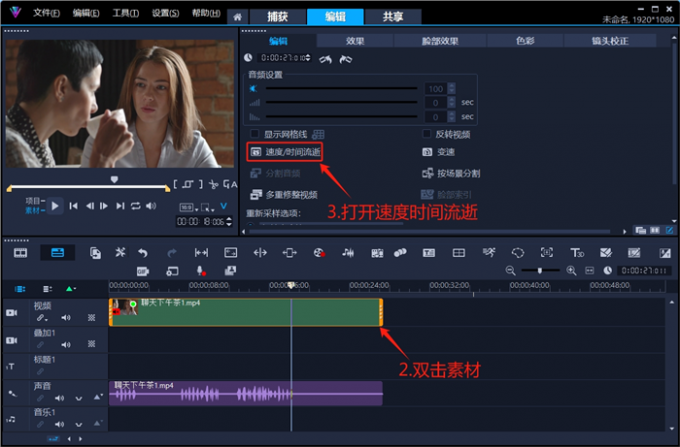Open ripple editing dropdown on 视频 track
This screenshot has width=680, height=447.
[42, 318]
